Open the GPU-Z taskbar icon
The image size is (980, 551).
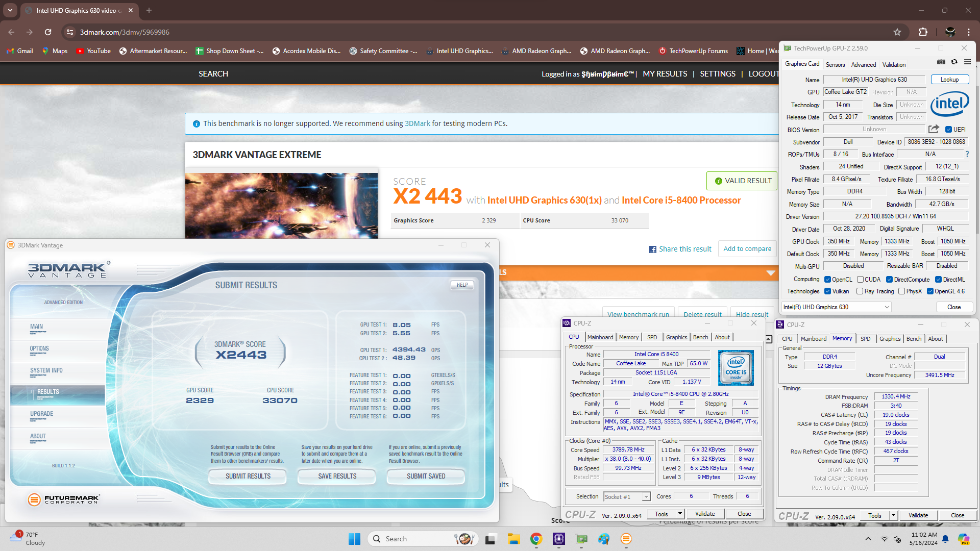pyautogui.click(x=581, y=539)
